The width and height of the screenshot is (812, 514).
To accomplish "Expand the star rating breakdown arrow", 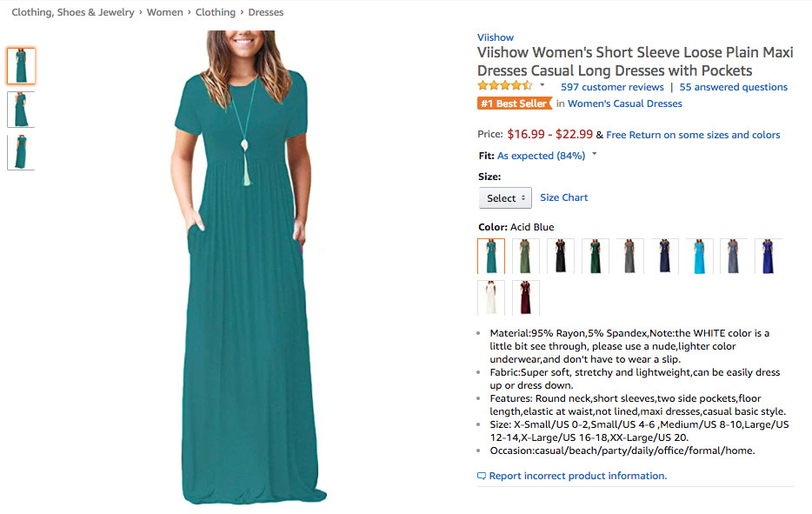I will point(542,85).
